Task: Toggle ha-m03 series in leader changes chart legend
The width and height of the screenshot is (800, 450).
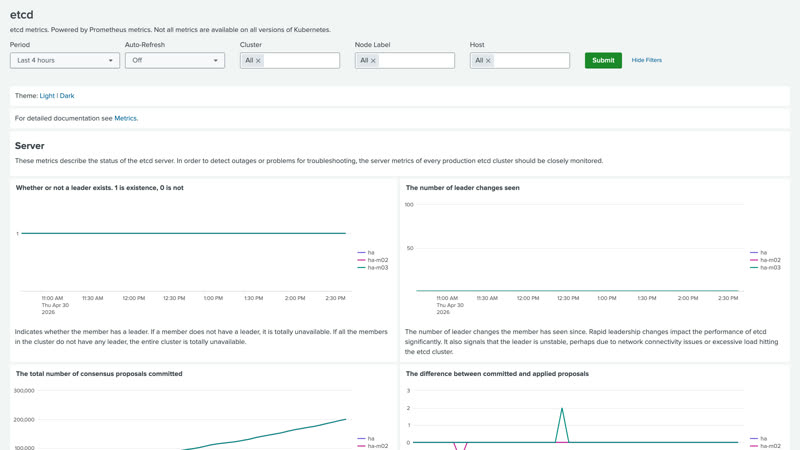Action: (765, 267)
